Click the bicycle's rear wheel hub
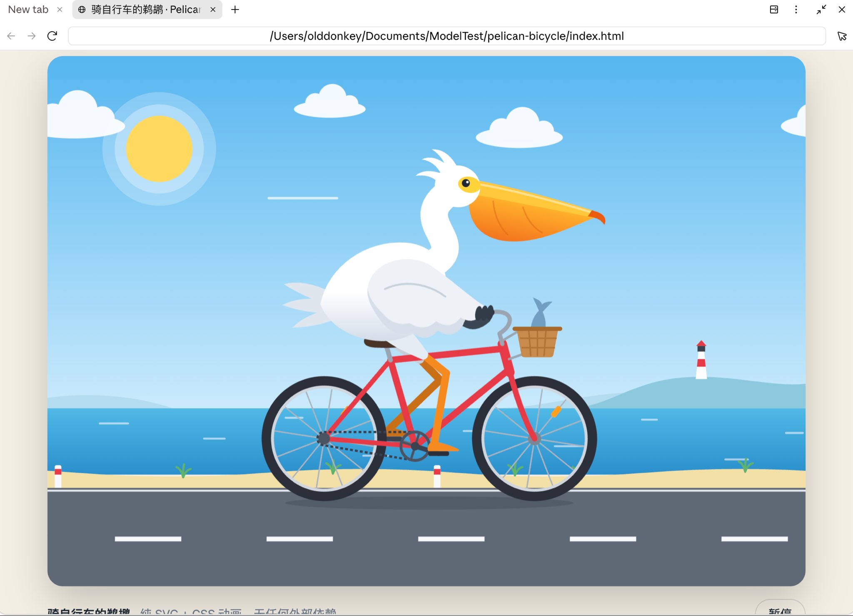Viewport: 853px width, 616px height. point(323,438)
